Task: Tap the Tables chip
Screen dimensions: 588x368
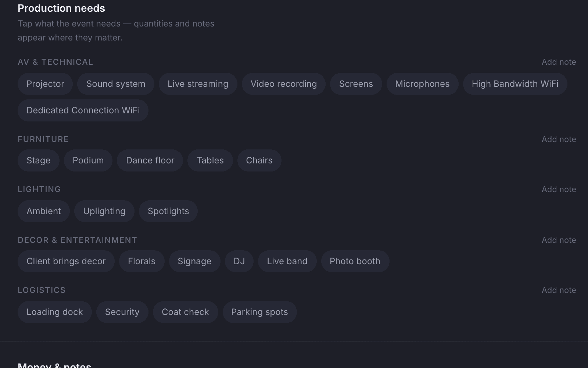Action: click(x=210, y=160)
